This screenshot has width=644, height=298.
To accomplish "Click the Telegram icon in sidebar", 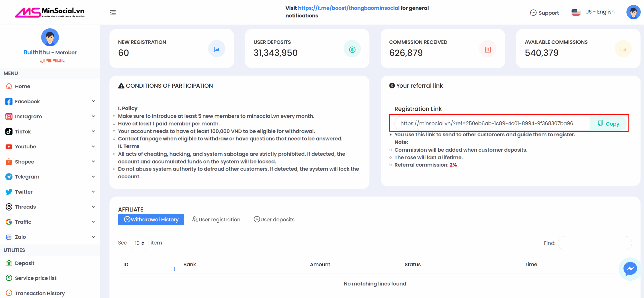I will click(x=9, y=177).
